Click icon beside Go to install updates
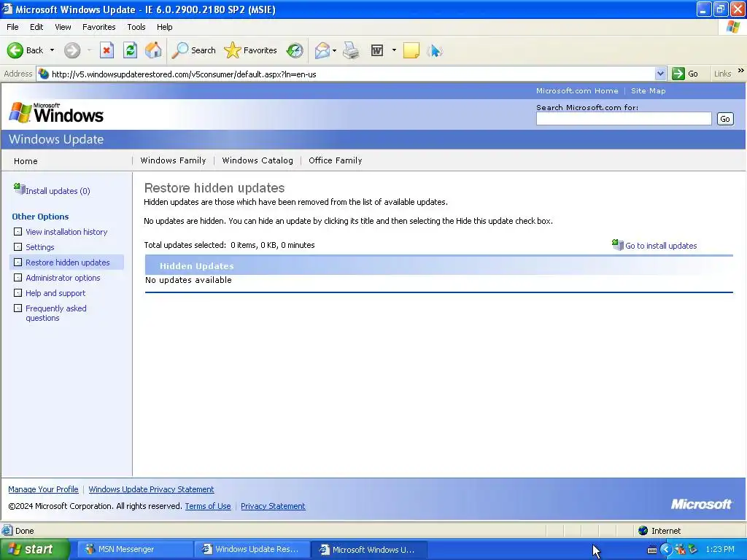The image size is (747, 560). pyautogui.click(x=617, y=245)
